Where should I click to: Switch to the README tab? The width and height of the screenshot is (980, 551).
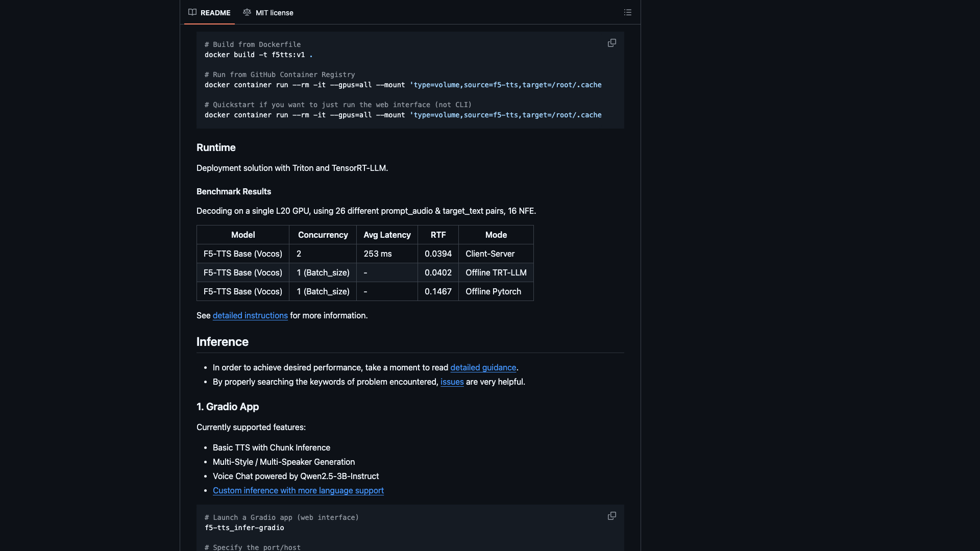pyautogui.click(x=209, y=12)
